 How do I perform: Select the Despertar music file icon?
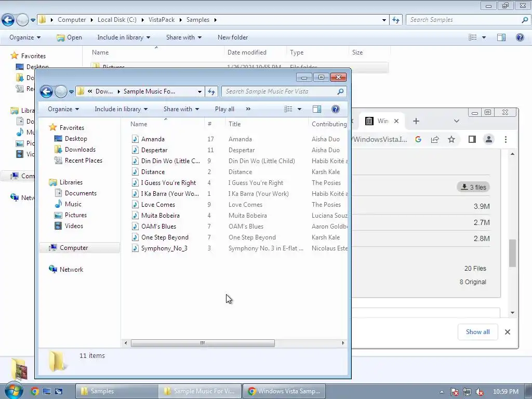coord(135,150)
